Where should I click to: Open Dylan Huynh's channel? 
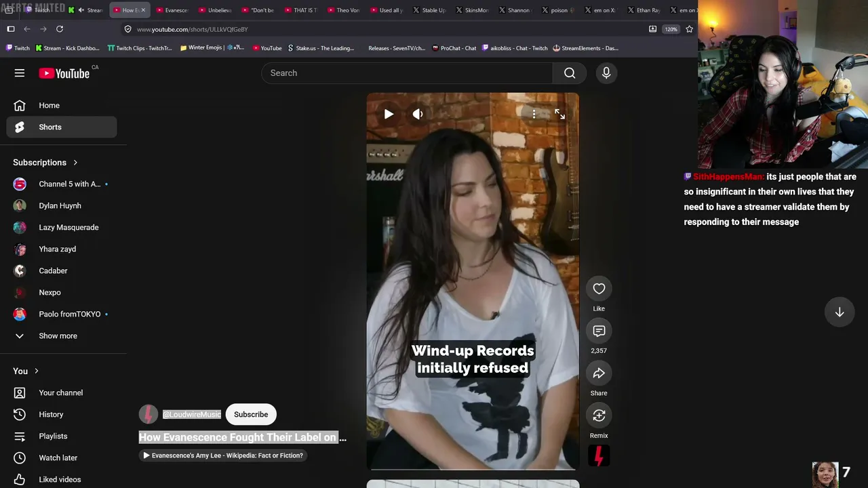tap(62, 206)
